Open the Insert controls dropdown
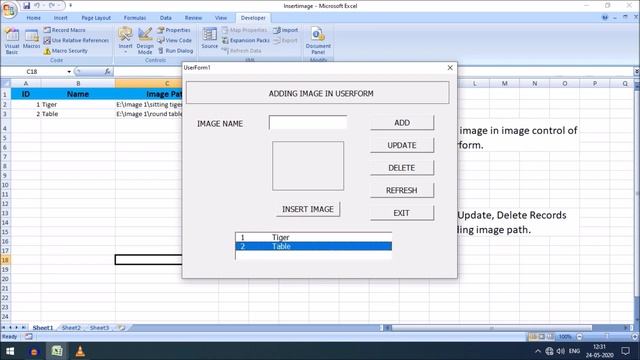 coord(125,41)
